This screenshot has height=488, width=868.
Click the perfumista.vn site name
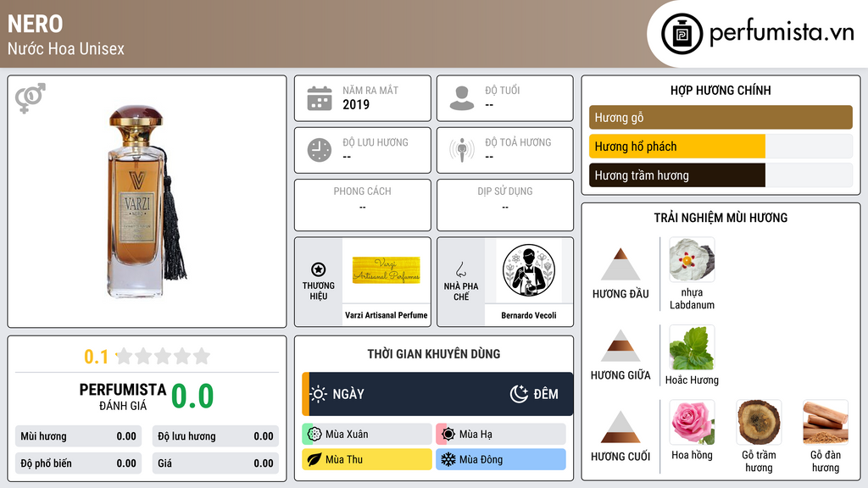(782, 32)
